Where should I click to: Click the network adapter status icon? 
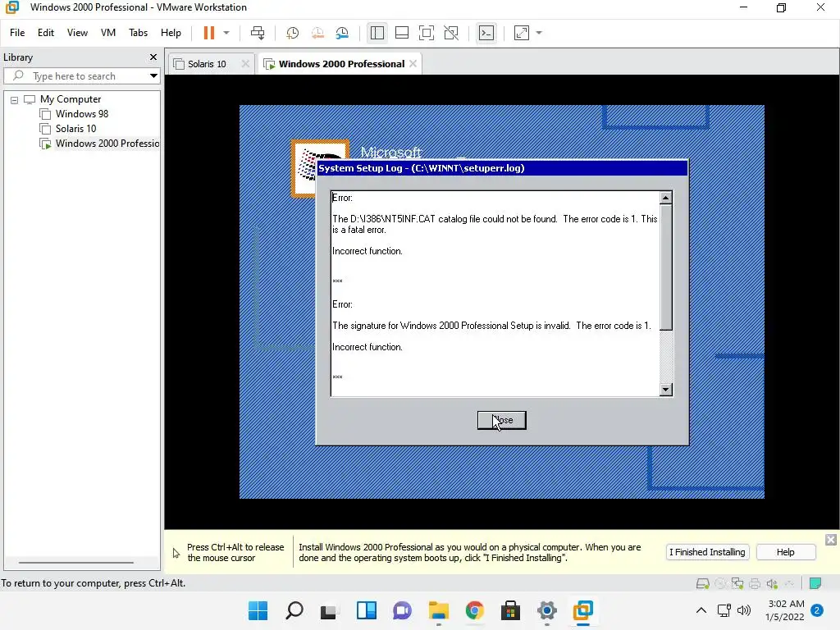737,583
